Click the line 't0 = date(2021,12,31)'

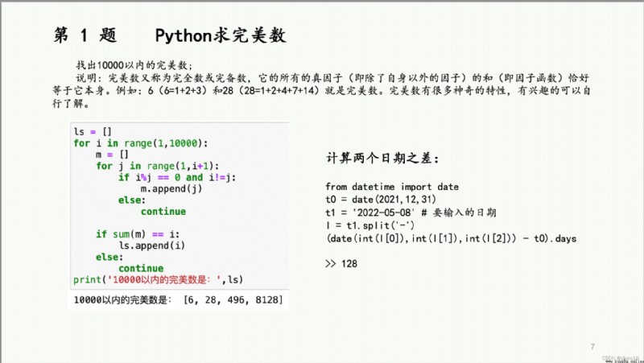tap(381, 200)
